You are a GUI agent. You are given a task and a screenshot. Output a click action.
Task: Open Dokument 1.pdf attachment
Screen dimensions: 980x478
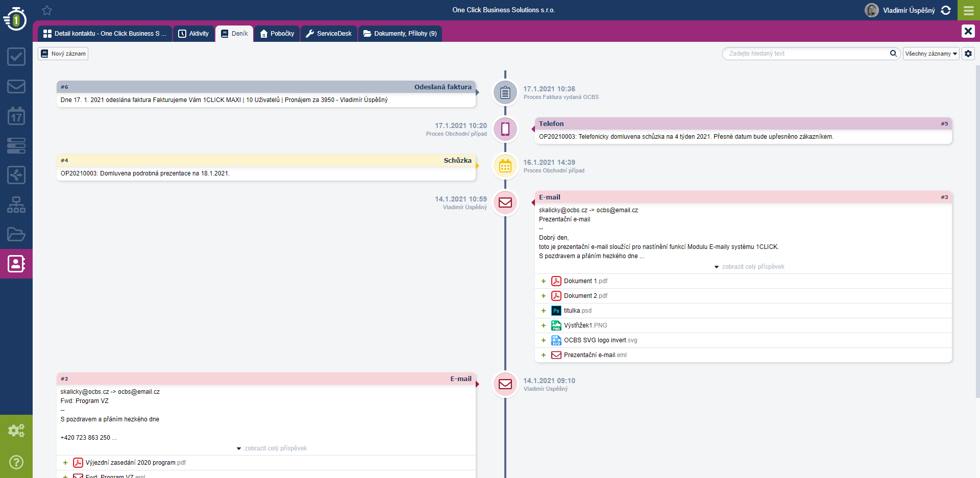[x=585, y=281]
